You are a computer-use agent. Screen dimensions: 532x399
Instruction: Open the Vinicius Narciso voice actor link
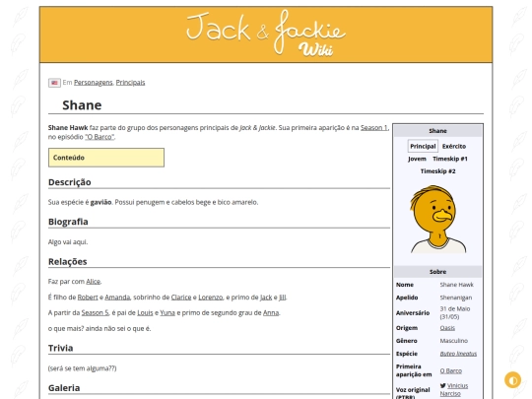click(454, 389)
